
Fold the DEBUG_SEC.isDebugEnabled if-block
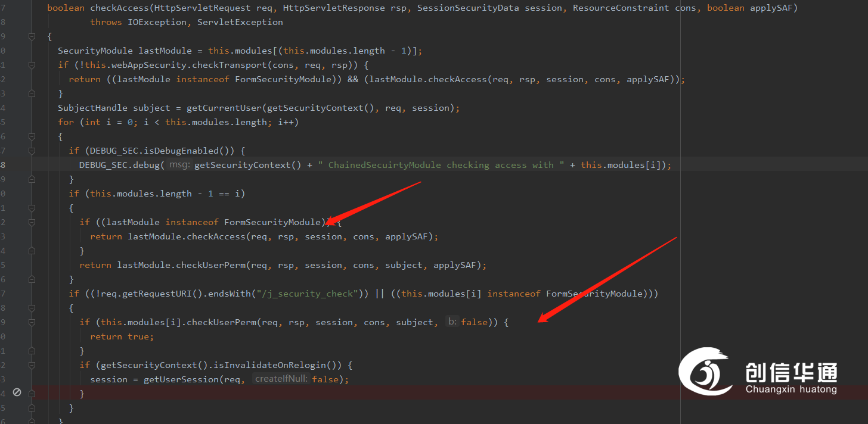[32, 151]
